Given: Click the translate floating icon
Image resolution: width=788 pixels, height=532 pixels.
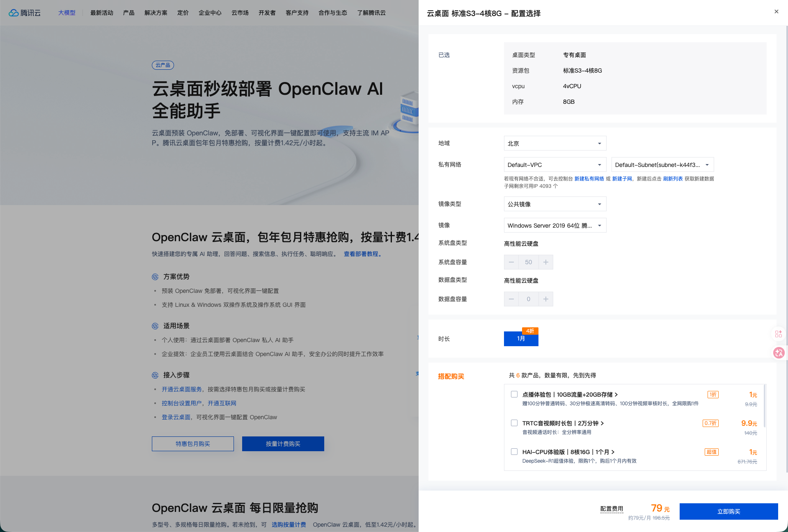Looking at the screenshot, I should (x=778, y=353).
